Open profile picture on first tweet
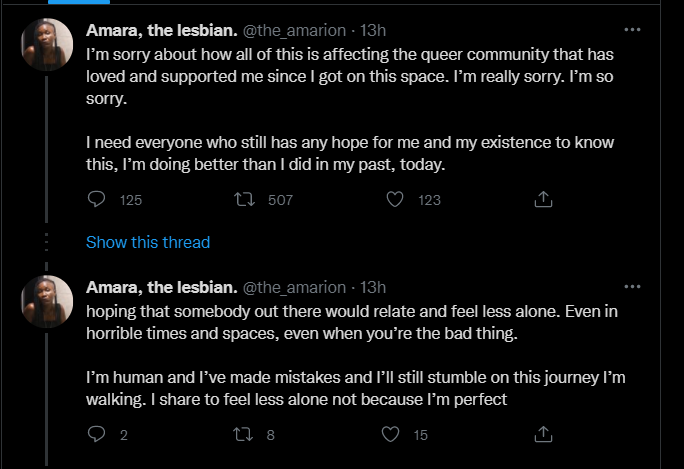The image size is (684, 469). coord(47,45)
